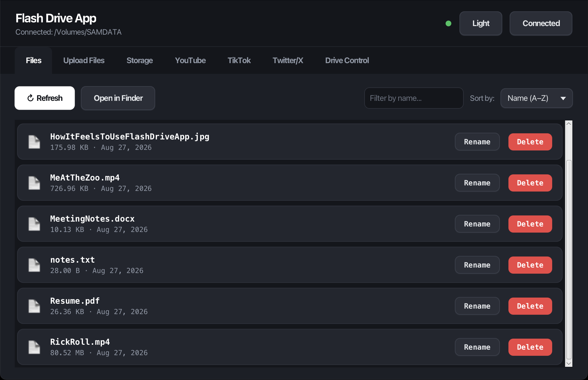Select the MeAtTheZoo.mp4 filename

pyautogui.click(x=85, y=178)
